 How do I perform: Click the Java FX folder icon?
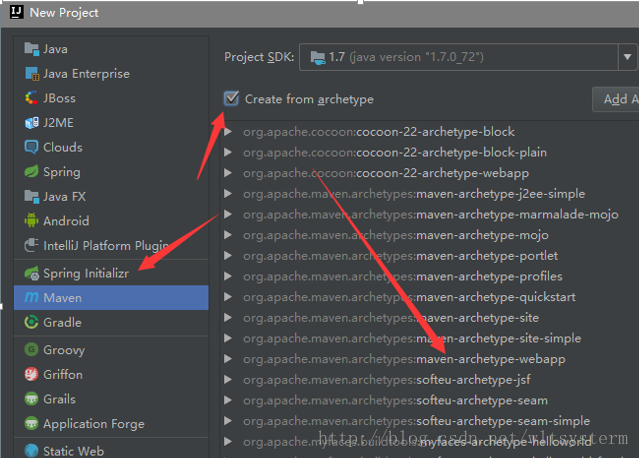(x=31, y=196)
